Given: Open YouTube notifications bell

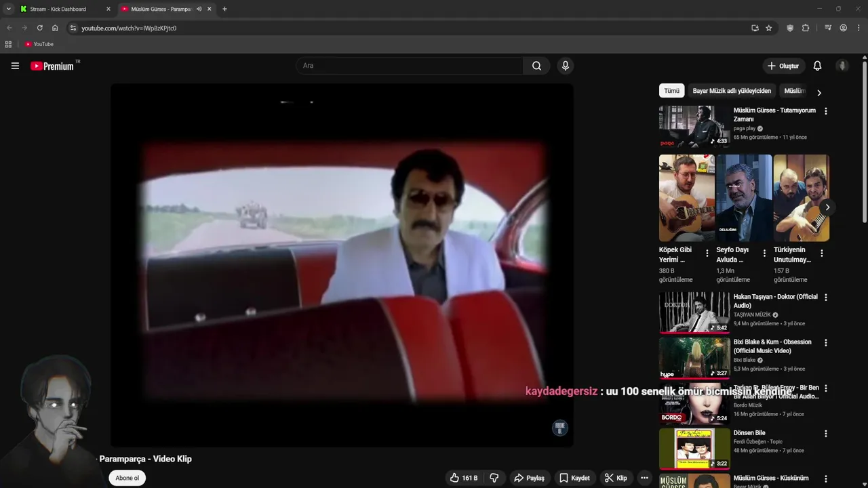Looking at the screenshot, I should tap(817, 66).
